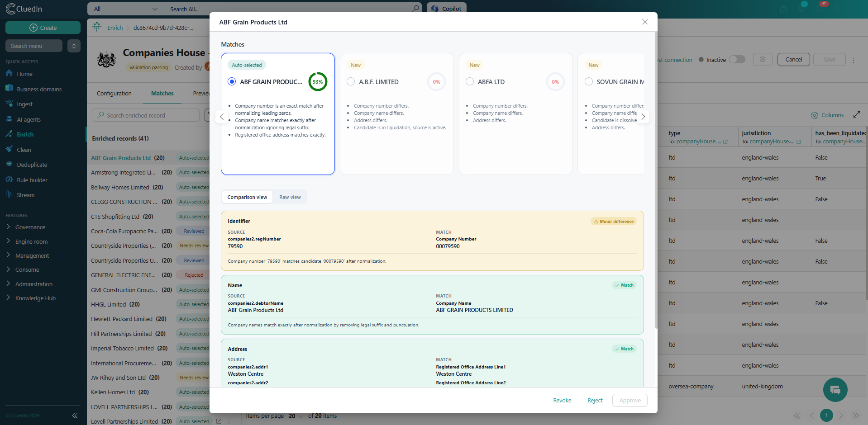Click the CluedIn logo
Image resolution: width=868 pixels, height=425 pixels.
(x=24, y=9)
